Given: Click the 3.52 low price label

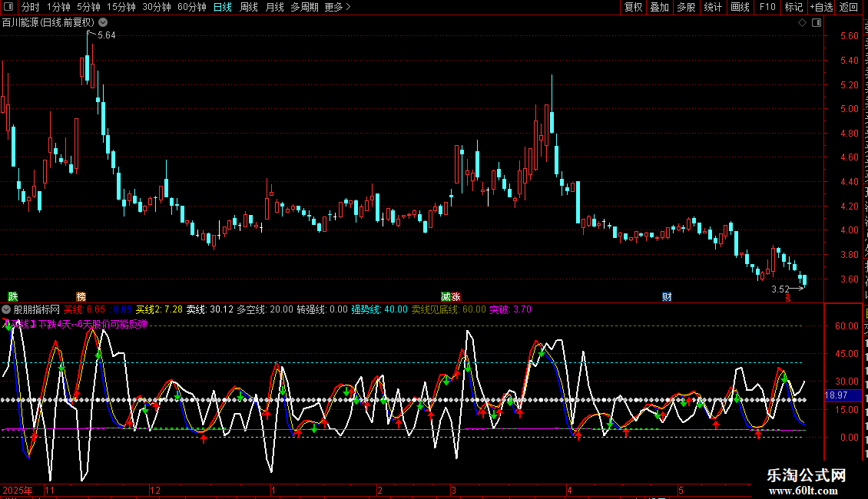Looking at the screenshot, I should 780,289.
